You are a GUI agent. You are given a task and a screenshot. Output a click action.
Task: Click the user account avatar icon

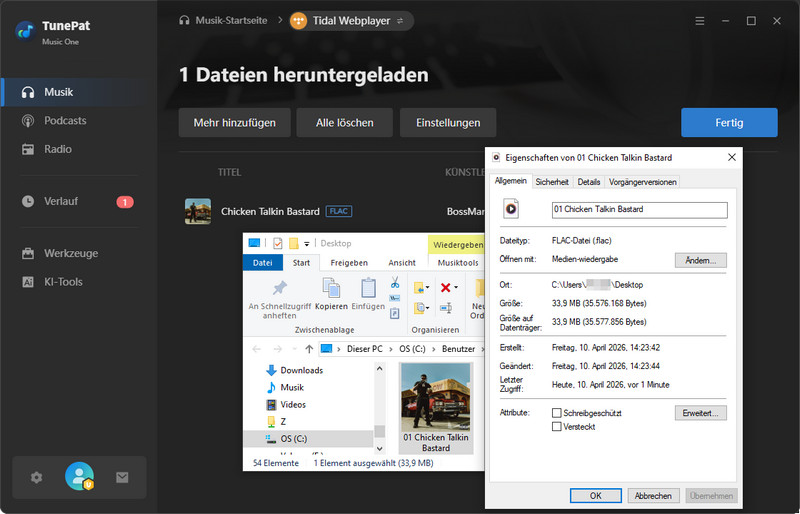(x=80, y=476)
